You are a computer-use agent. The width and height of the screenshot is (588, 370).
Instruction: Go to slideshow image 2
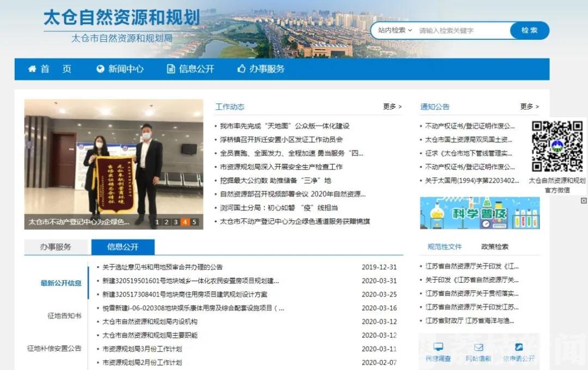167,222
